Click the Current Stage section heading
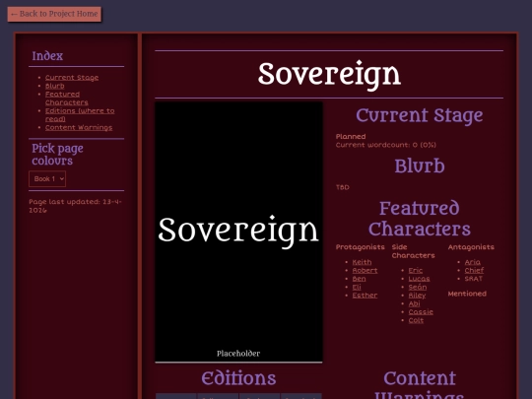The image size is (532, 399). (x=420, y=115)
